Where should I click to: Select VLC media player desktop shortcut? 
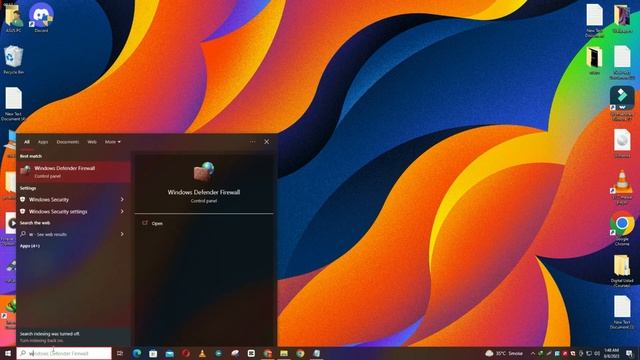click(622, 187)
